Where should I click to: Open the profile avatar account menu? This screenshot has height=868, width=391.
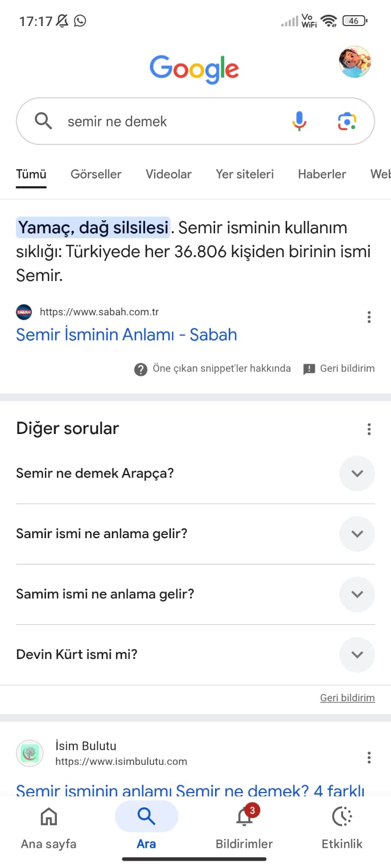click(355, 62)
